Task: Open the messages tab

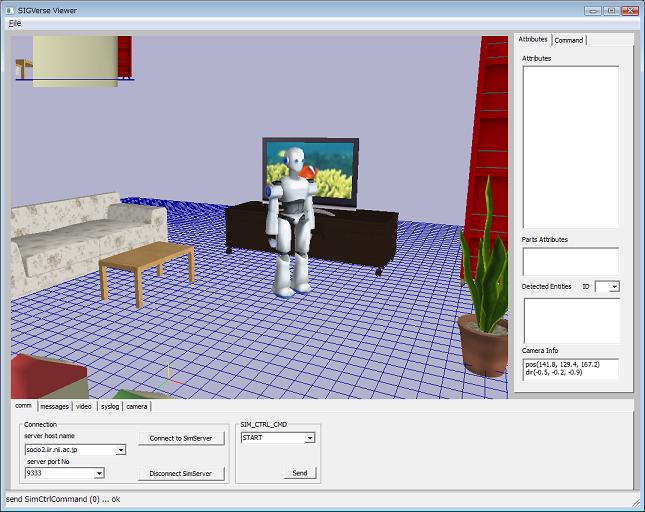Action: 54,407
